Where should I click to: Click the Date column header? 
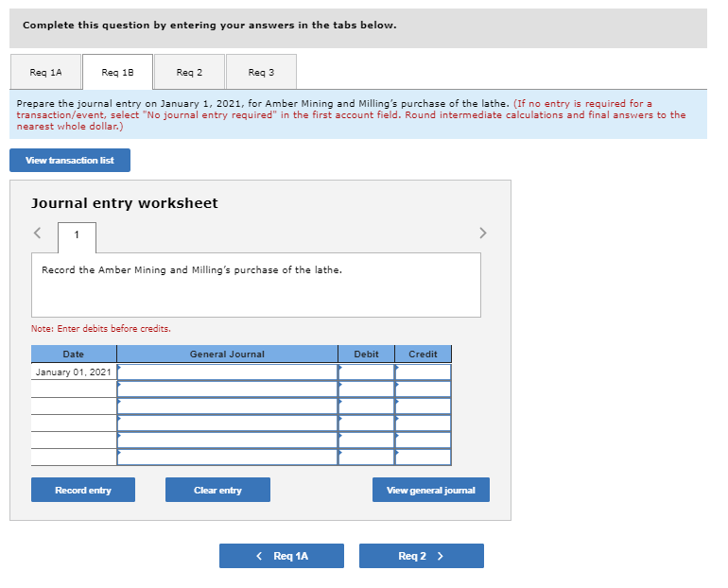click(74, 355)
